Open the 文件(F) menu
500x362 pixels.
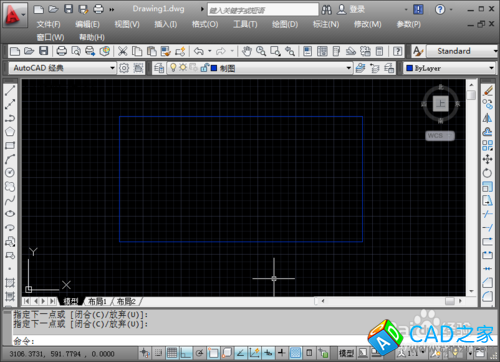(x=48, y=24)
